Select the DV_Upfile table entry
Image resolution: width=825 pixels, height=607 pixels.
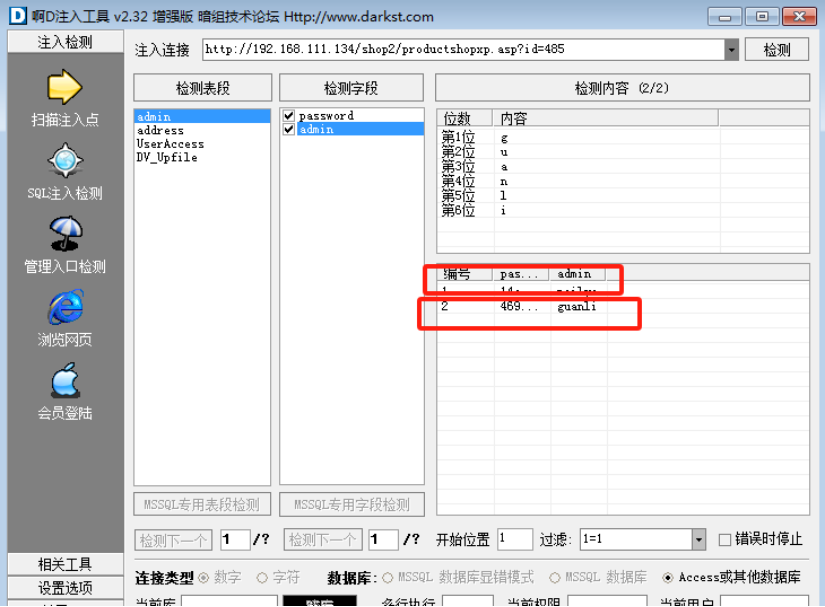pyautogui.click(x=203, y=157)
